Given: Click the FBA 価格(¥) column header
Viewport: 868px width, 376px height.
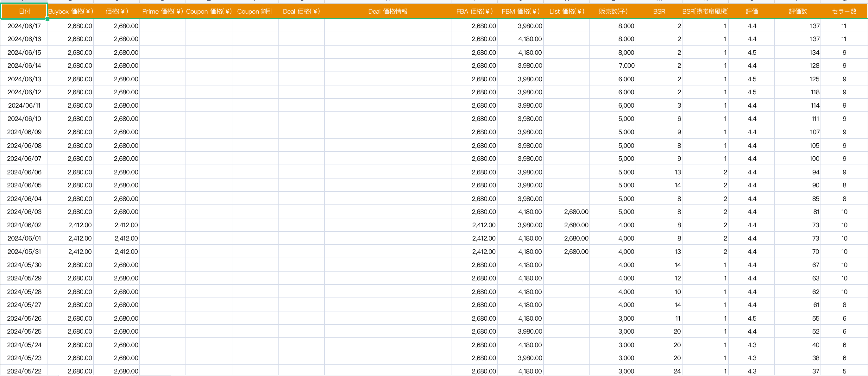Looking at the screenshot, I should coord(474,11).
